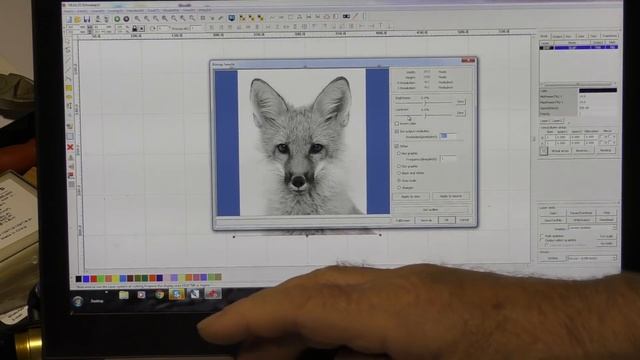Viewport: 640px width, 360px height.
Task: Cancel the bitmap dialog
Action: click(464, 220)
